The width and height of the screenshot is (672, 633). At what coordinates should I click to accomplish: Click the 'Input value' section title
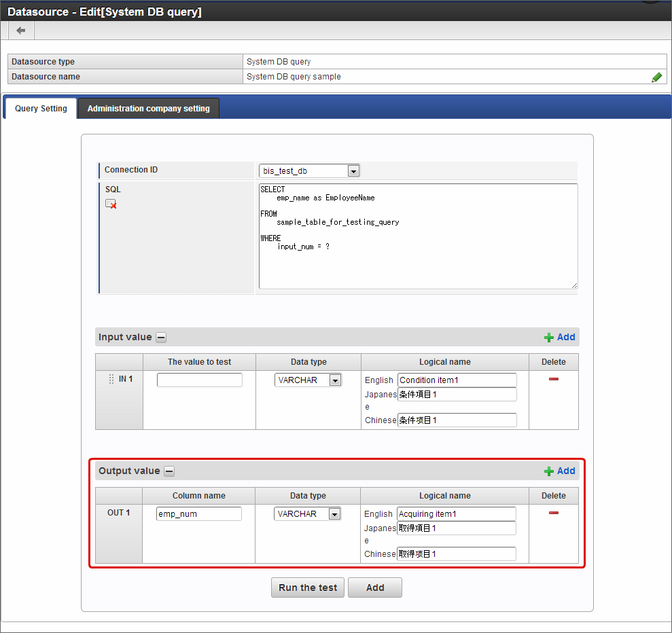(x=125, y=337)
